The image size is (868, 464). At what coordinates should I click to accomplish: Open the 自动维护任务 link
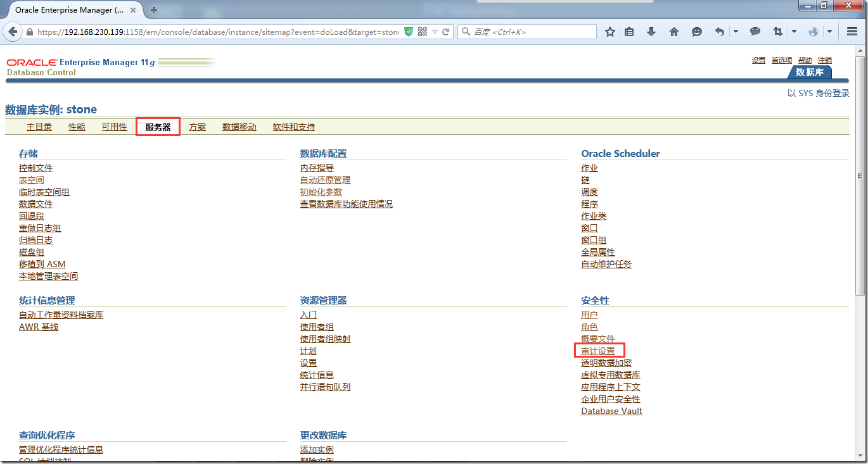click(606, 264)
